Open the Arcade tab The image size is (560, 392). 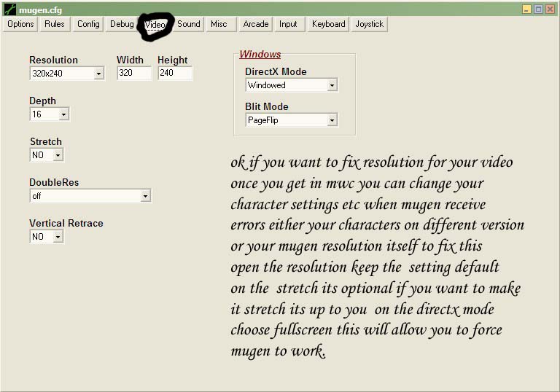click(256, 24)
